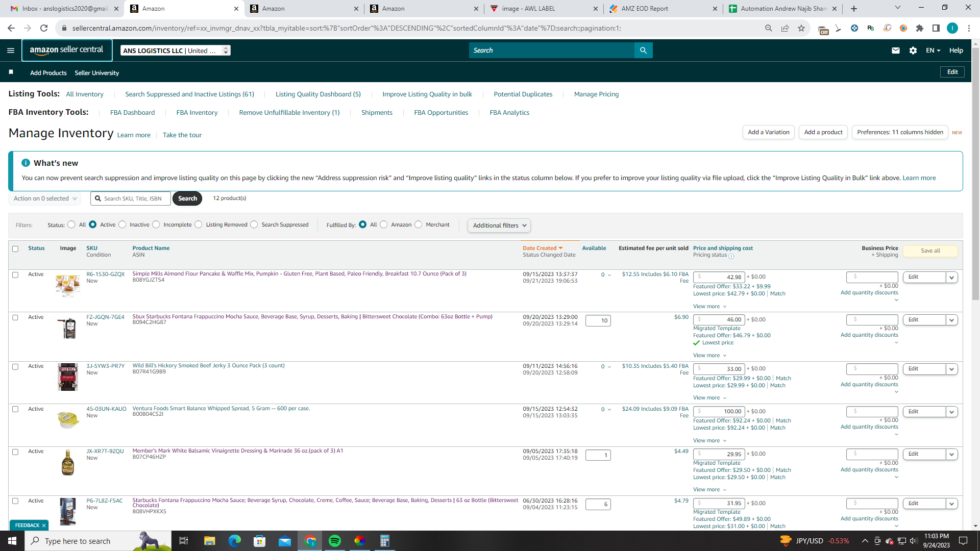Click the bookmark flag icon
The height and width of the screenshot is (551, 980).
[11, 72]
